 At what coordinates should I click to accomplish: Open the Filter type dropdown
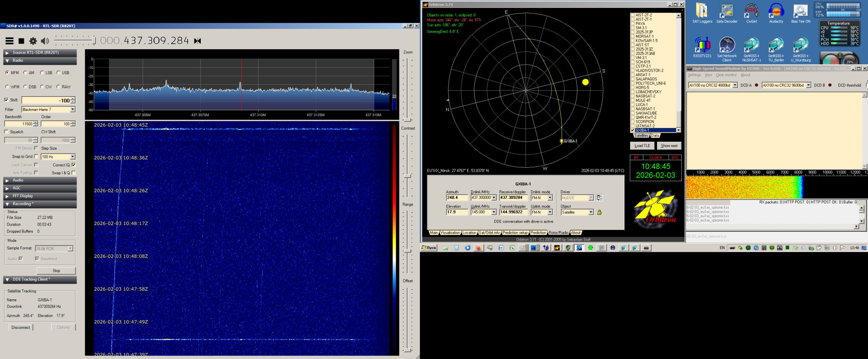click(x=73, y=110)
